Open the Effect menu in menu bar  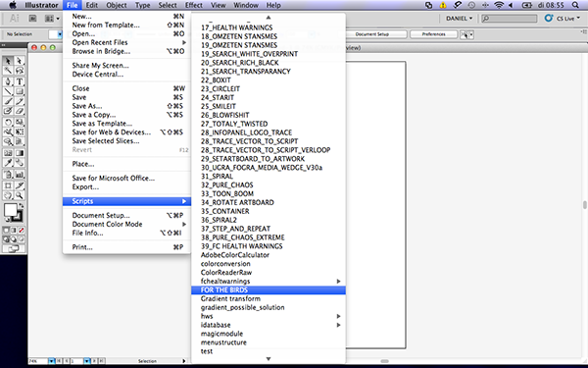pyautogui.click(x=193, y=5)
